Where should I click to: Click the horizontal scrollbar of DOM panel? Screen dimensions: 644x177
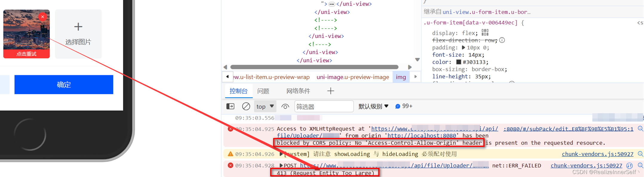[314, 67]
